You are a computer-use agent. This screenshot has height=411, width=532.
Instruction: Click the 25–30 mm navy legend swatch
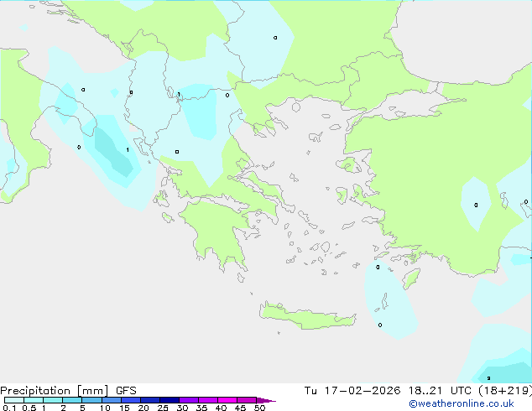coord(169,400)
